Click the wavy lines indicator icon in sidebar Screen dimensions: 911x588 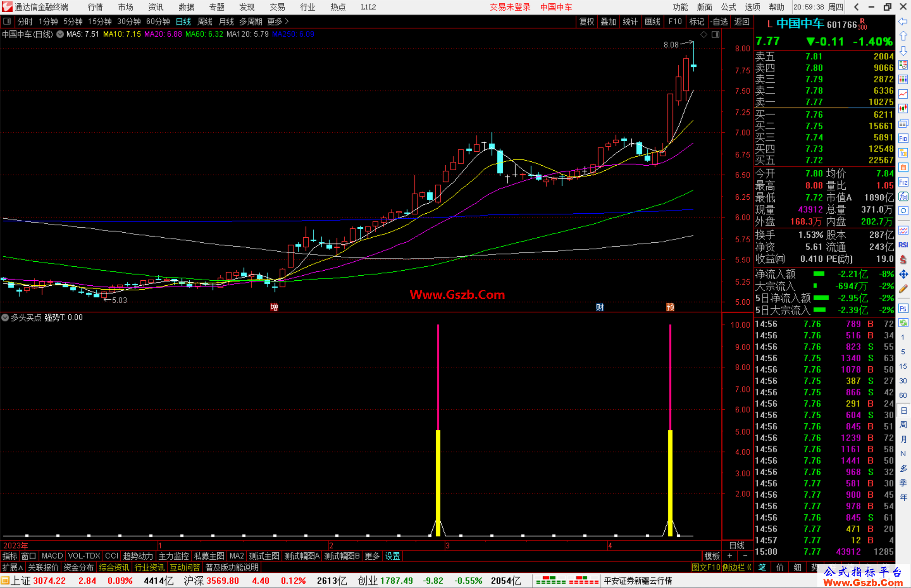click(x=903, y=230)
